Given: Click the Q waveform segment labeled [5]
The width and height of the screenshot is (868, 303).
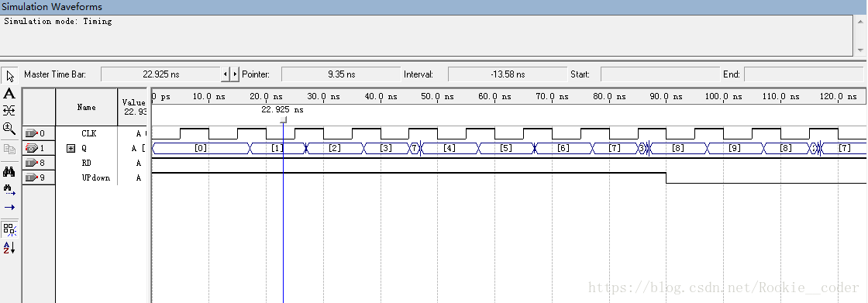Looking at the screenshot, I should 506,149.
